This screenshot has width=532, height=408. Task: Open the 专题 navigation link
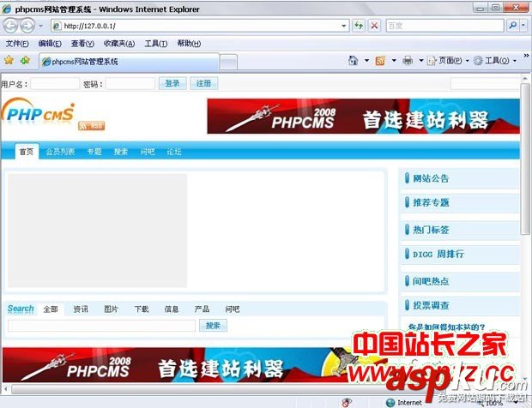[x=94, y=152]
